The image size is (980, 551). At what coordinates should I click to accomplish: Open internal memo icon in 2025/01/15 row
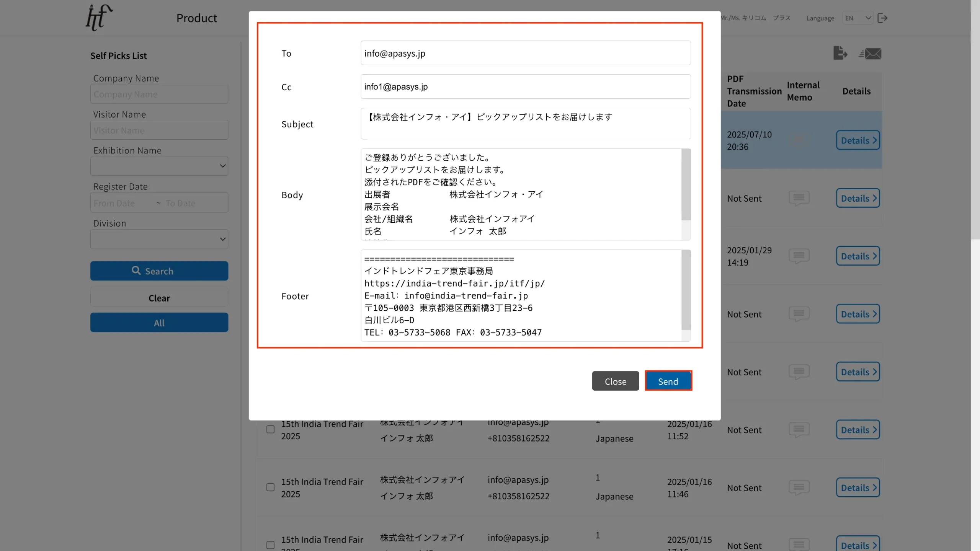799,545
